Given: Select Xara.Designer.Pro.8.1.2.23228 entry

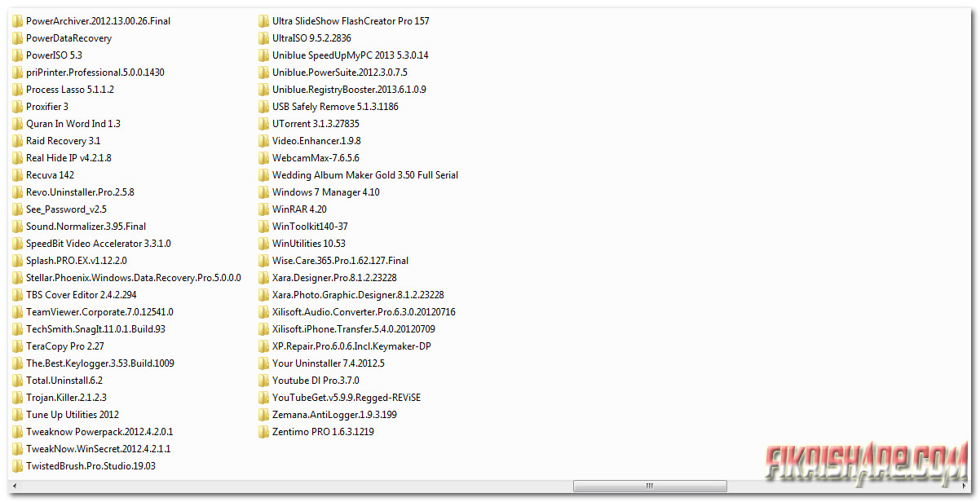Looking at the screenshot, I should coord(335,278).
